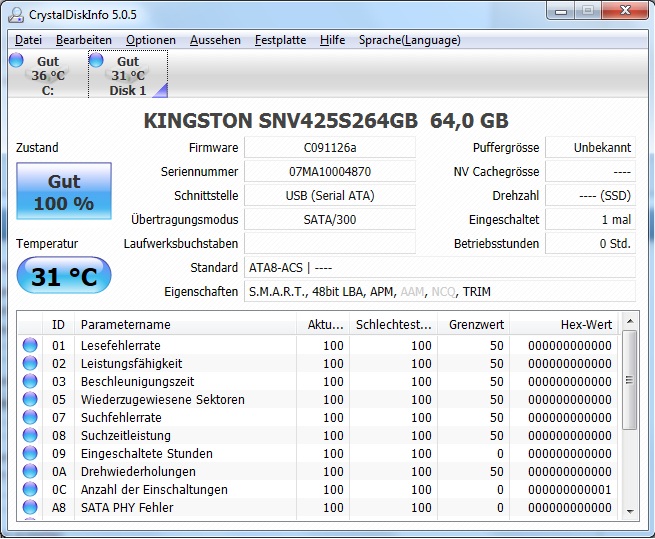The height and width of the screenshot is (539, 655).
Task: Select the Wiederzugewiesene Sektoren parameter name
Action: click(x=162, y=399)
